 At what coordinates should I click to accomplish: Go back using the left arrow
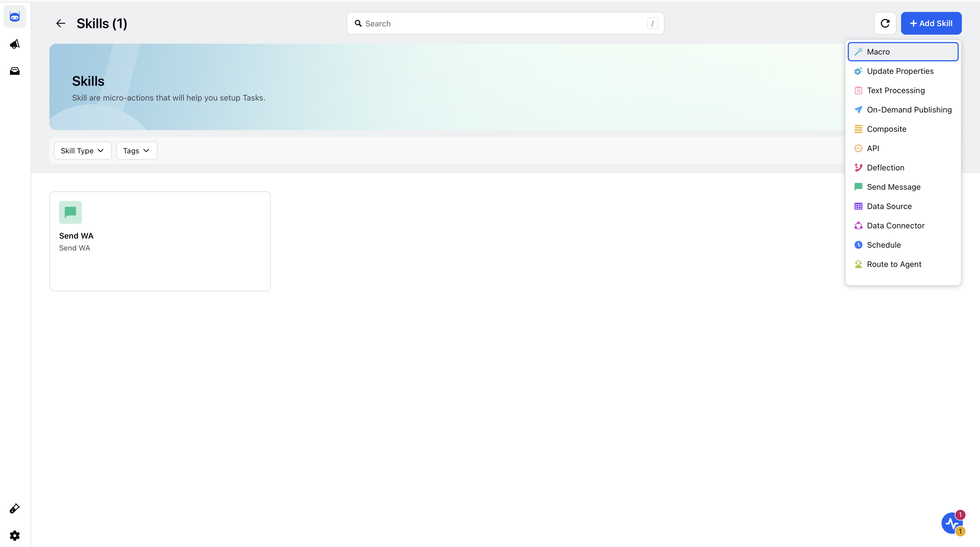pos(61,24)
